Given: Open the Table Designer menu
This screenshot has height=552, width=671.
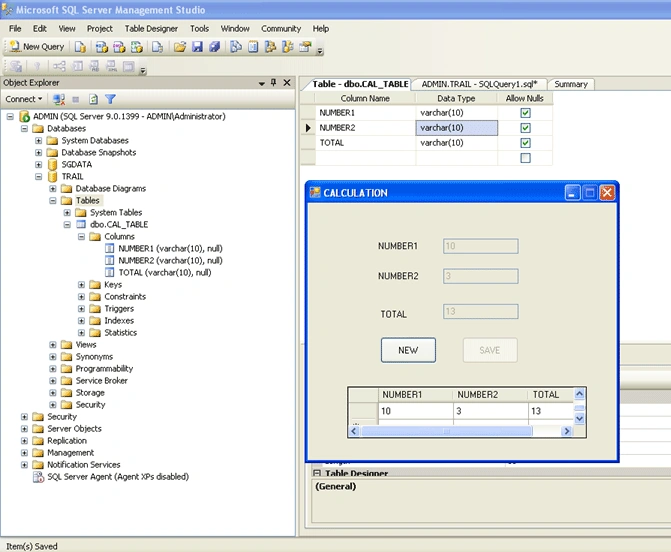Looking at the screenshot, I should pos(151,29).
